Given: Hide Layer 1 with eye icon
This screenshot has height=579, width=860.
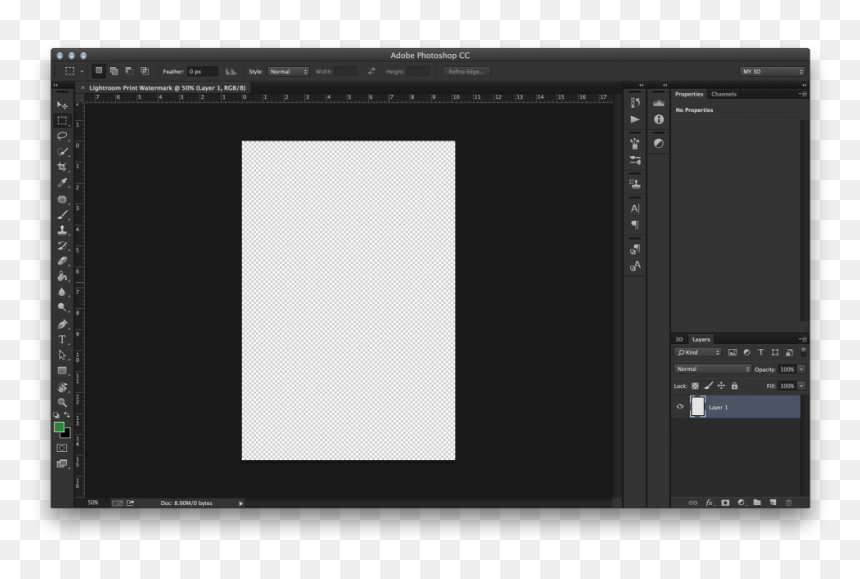Looking at the screenshot, I should [x=680, y=407].
